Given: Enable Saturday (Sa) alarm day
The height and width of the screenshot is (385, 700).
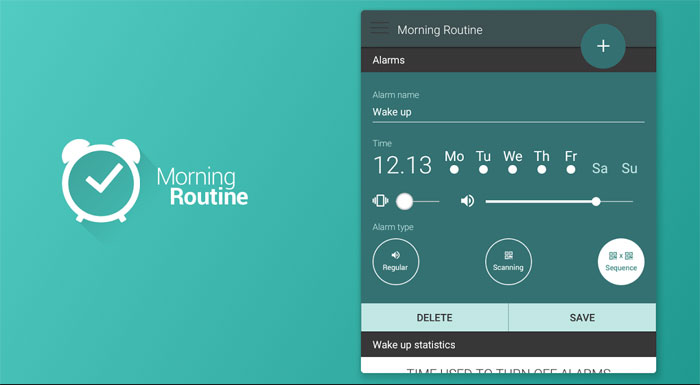Looking at the screenshot, I should (x=600, y=168).
